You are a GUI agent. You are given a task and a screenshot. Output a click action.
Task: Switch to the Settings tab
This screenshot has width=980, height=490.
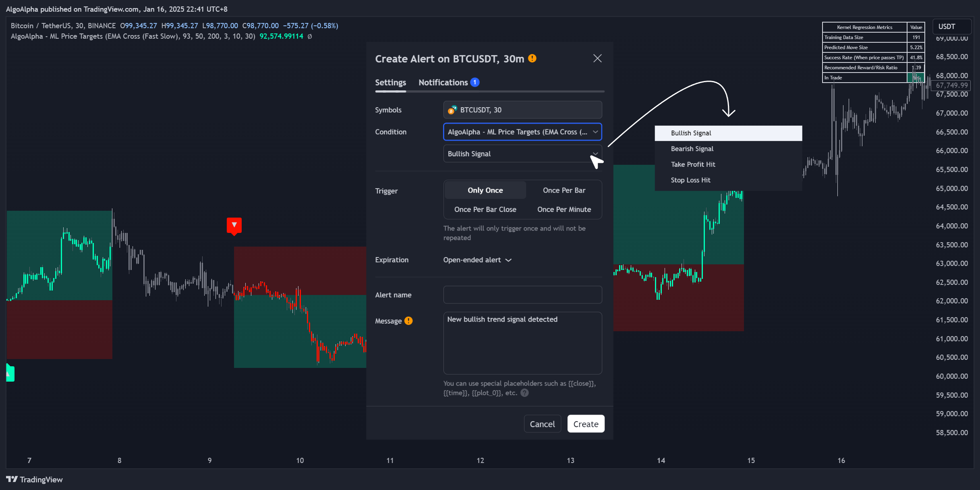(x=390, y=83)
